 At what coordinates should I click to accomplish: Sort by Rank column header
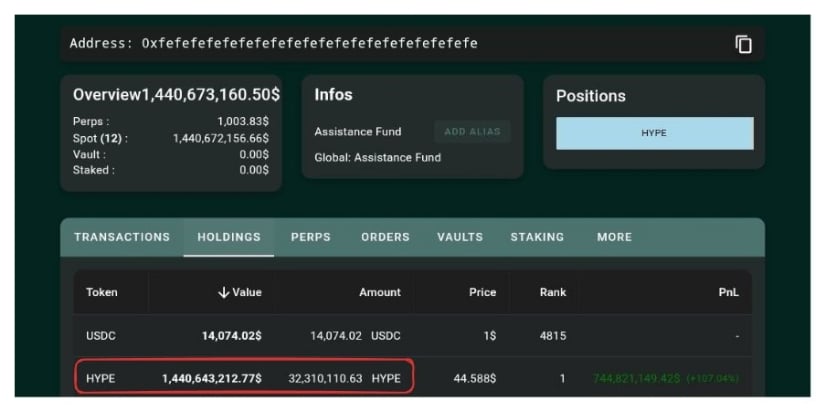tap(552, 292)
